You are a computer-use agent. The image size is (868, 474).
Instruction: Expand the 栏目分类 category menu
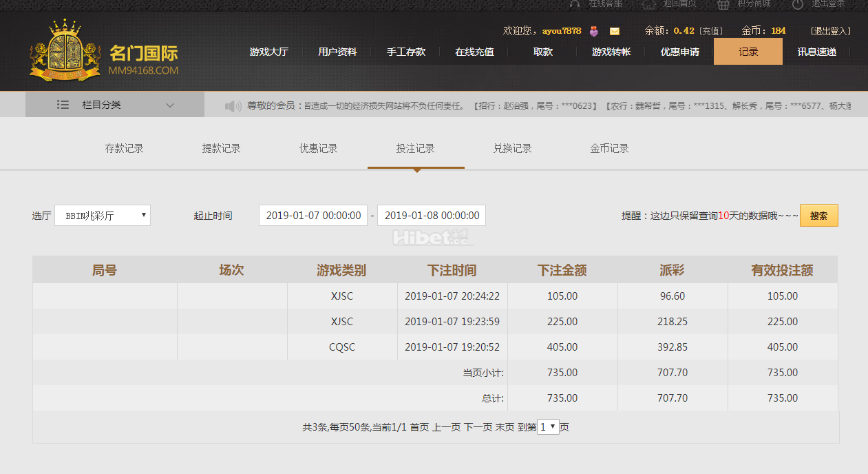tap(115, 105)
